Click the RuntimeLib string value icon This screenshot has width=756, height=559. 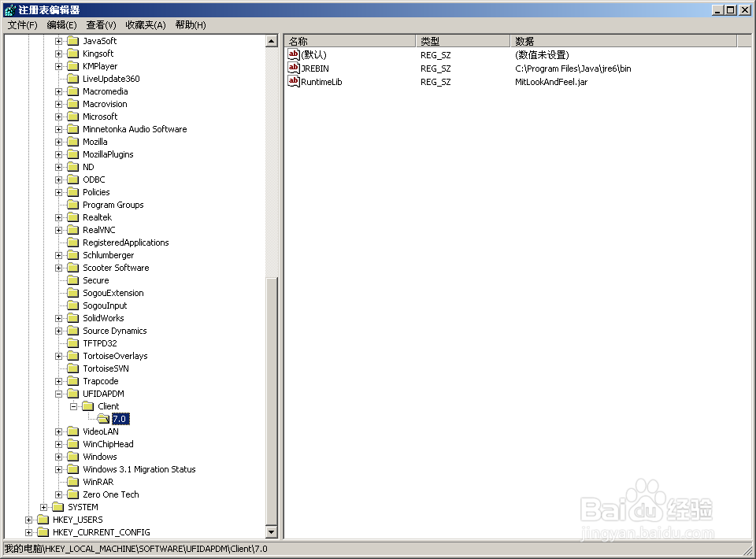(x=294, y=81)
